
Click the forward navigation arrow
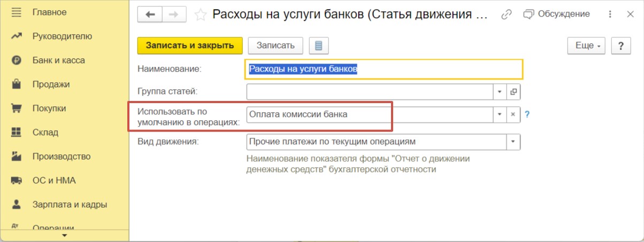pos(174,14)
